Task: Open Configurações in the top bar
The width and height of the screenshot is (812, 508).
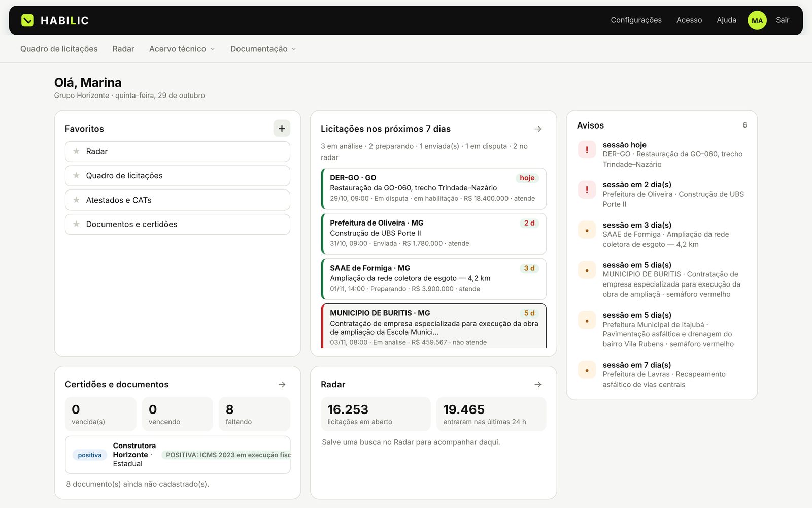Action: [636, 20]
